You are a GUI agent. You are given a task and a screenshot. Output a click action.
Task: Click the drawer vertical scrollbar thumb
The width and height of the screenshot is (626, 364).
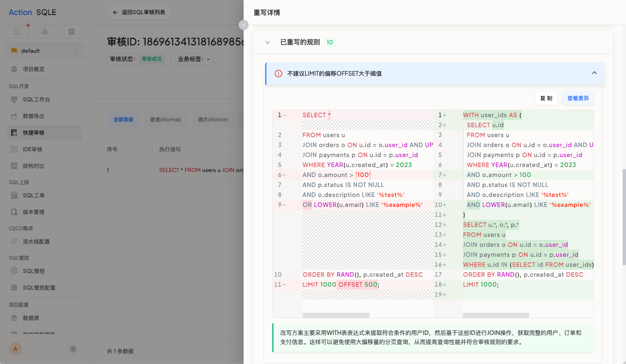624,217
